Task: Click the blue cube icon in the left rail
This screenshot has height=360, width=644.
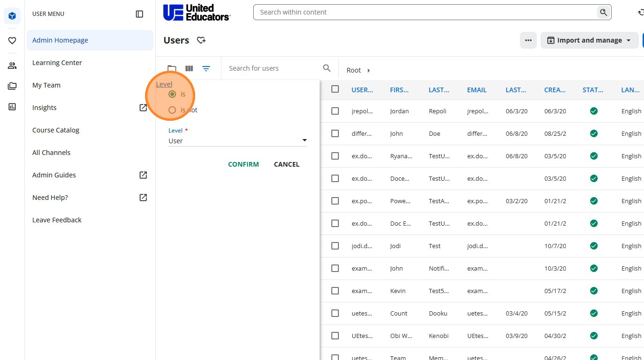Action: pos(12,16)
